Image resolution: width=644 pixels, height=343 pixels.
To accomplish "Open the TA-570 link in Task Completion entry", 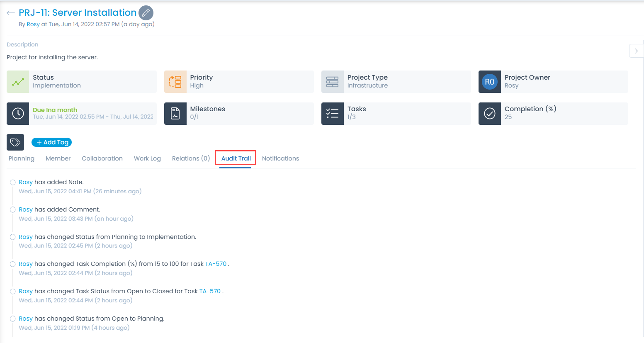I will pyautogui.click(x=216, y=264).
